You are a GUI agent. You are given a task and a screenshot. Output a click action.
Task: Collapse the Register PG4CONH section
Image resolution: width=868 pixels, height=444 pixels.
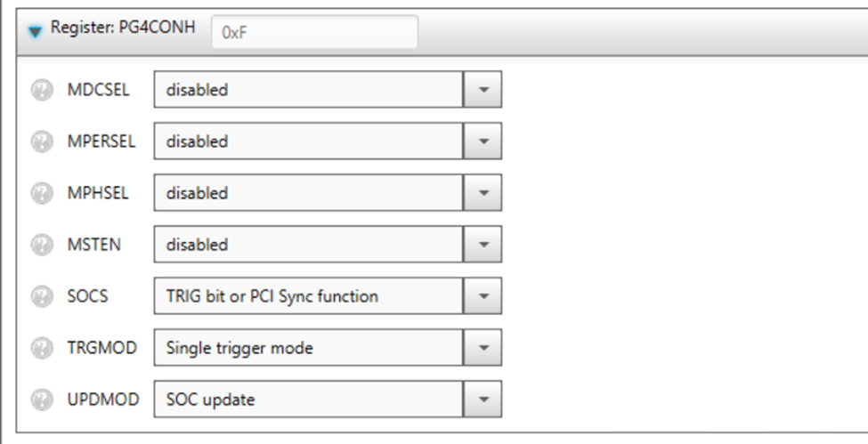point(34,32)
